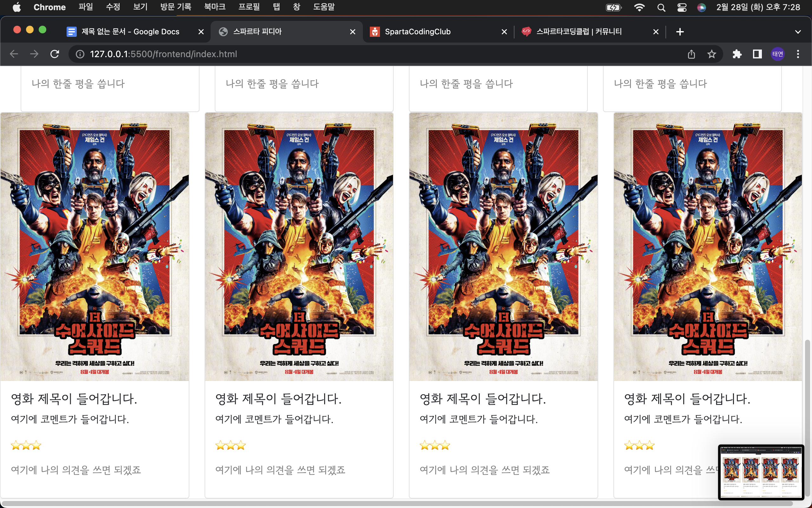Screen dimensions: 812x508
Task: Expand the tab search dropdown
Action: pos(798,32)
